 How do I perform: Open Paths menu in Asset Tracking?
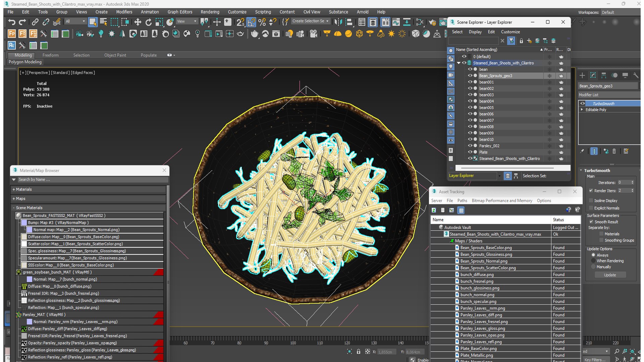point(462,200)
